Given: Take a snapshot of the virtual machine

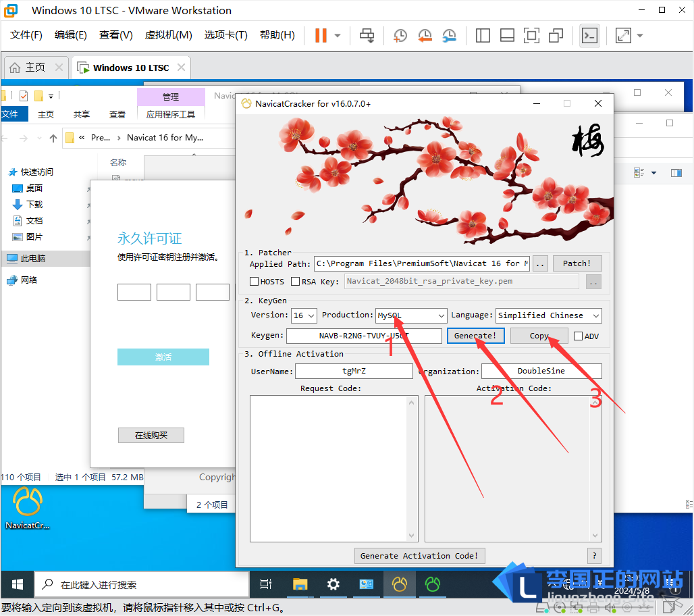Looking at the screenshot, I should coord(400,35).
